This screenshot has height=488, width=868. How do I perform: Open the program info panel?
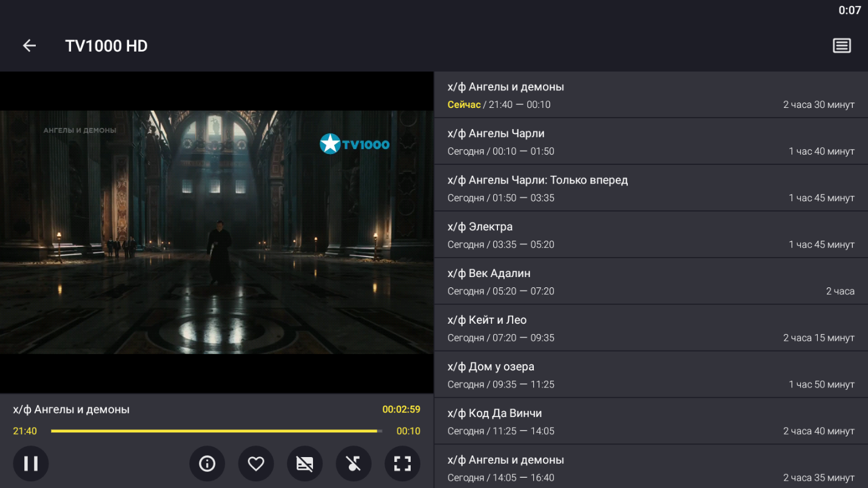point(207,463)
